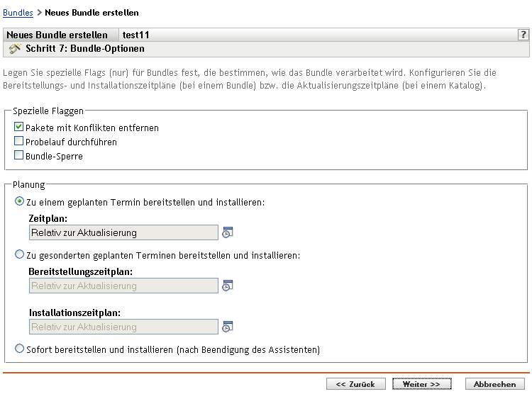Go back with the Zurück button
The image size is (532, 394).
[355, 383]
